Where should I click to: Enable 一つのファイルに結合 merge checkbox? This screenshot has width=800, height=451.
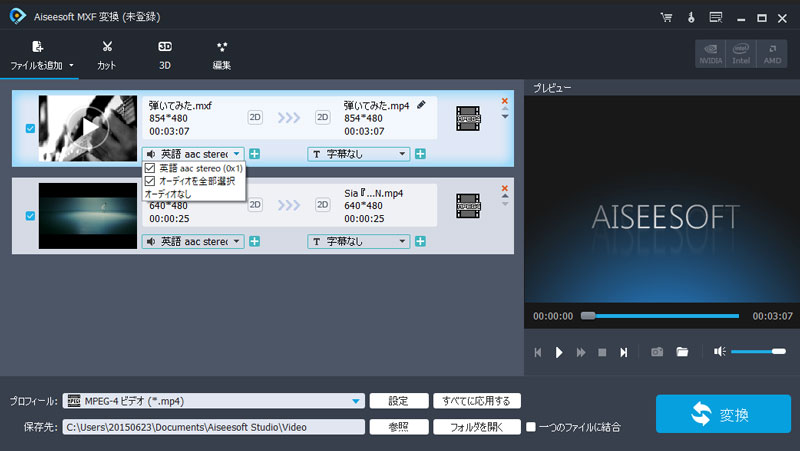point(531,427)
